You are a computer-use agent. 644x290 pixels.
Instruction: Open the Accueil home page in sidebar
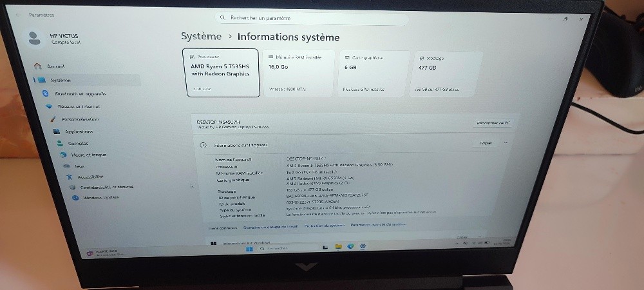coord(55,66)
